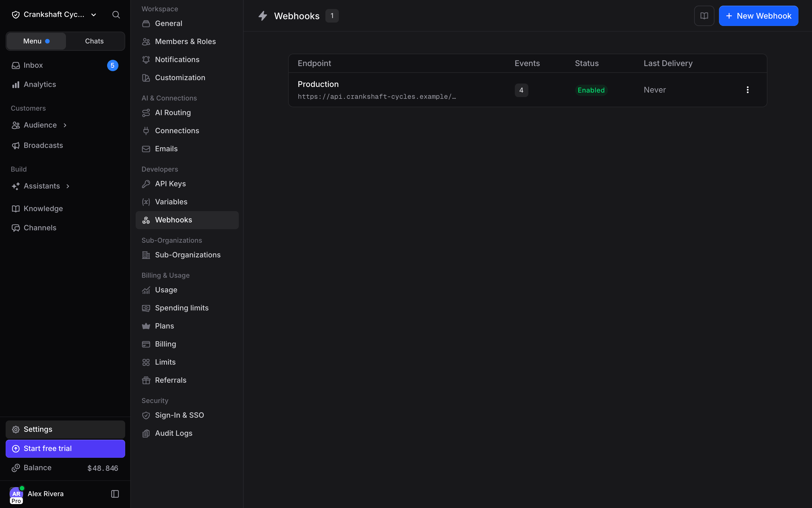Click the $48.846 balance amount
Viewport: 812px width, 508px height.
tap(103, 468)
